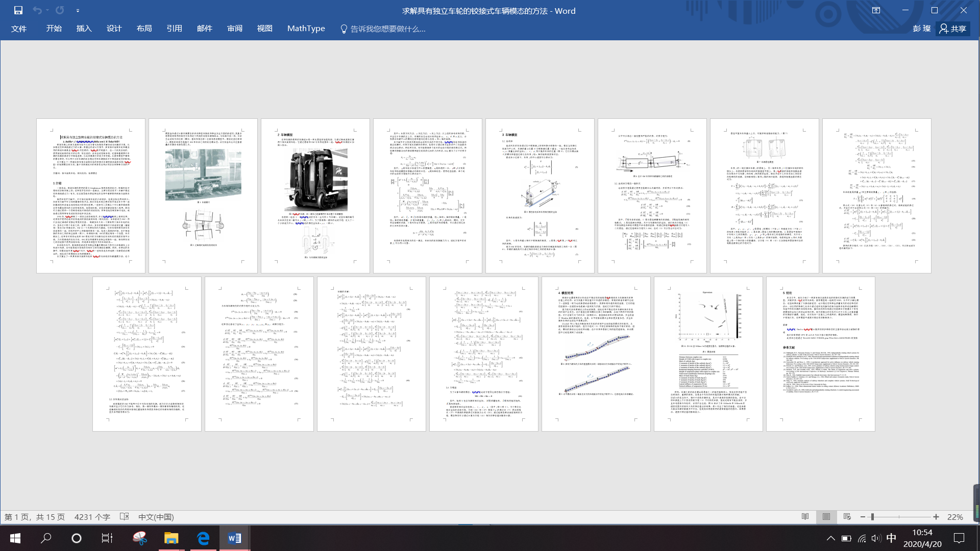Click the Save icon in quick access toolbar
The width and height of the screenshot is (980, 551).
(x=18, y=10)
